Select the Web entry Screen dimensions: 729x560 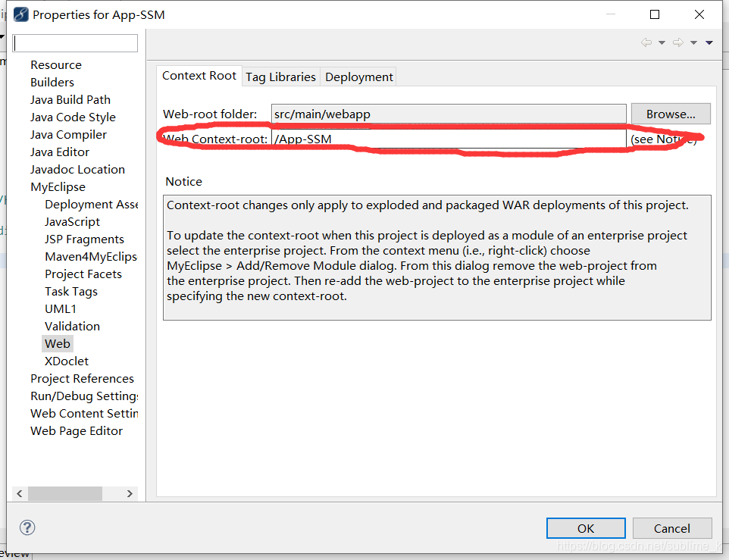tap(57, 343)
